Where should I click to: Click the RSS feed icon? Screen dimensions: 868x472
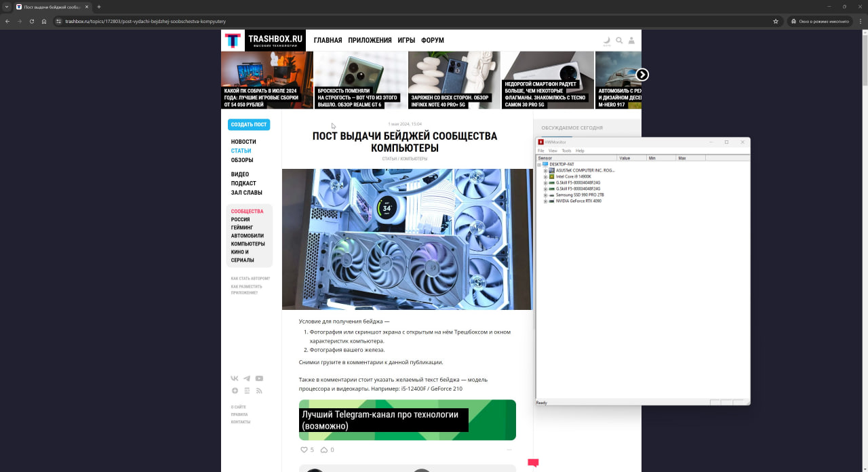pos(259,391)
